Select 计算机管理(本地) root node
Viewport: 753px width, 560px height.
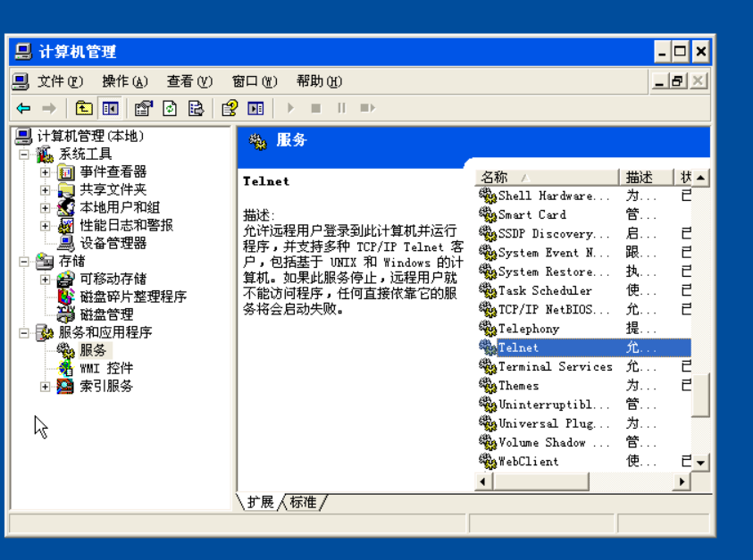tap(90, 137)
